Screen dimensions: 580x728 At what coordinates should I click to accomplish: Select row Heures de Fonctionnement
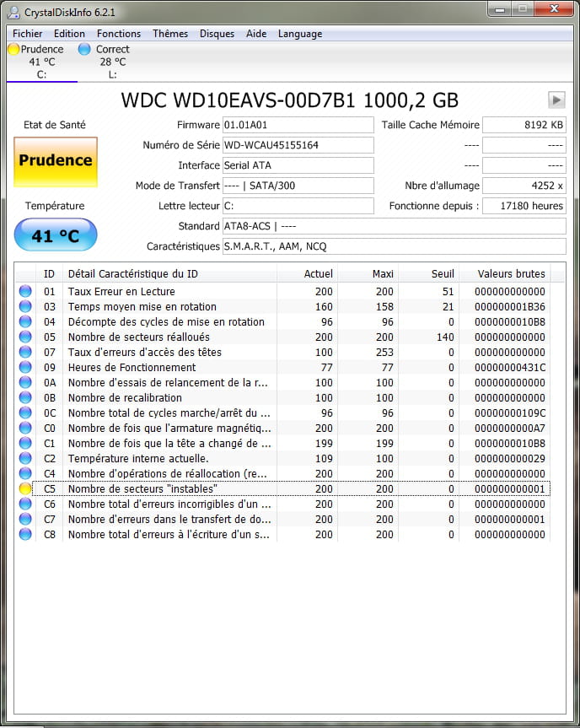pos(283,367)
